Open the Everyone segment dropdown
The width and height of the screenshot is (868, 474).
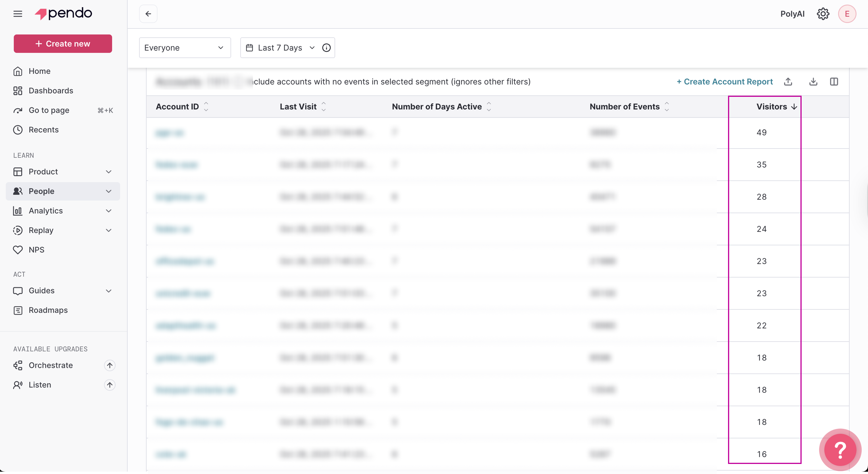(185, 47)
